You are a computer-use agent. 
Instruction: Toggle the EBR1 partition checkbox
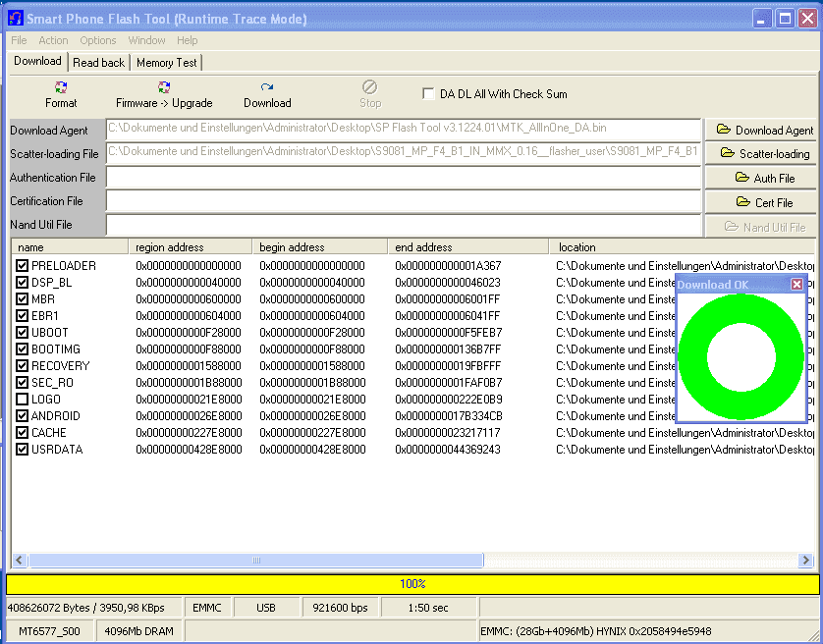pyautogui.click(x=22, y=316)
